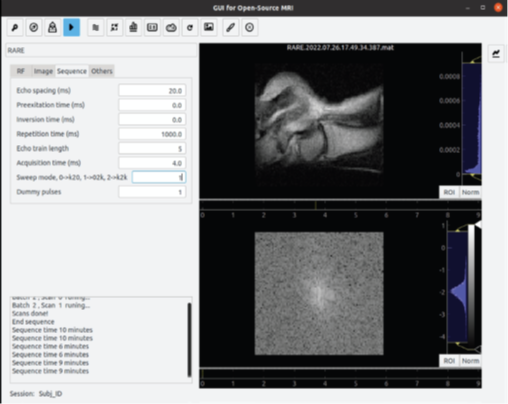Click the RARE .mat file title text
The width and height of the screenshot is (508, 404).
coord(340,48)
